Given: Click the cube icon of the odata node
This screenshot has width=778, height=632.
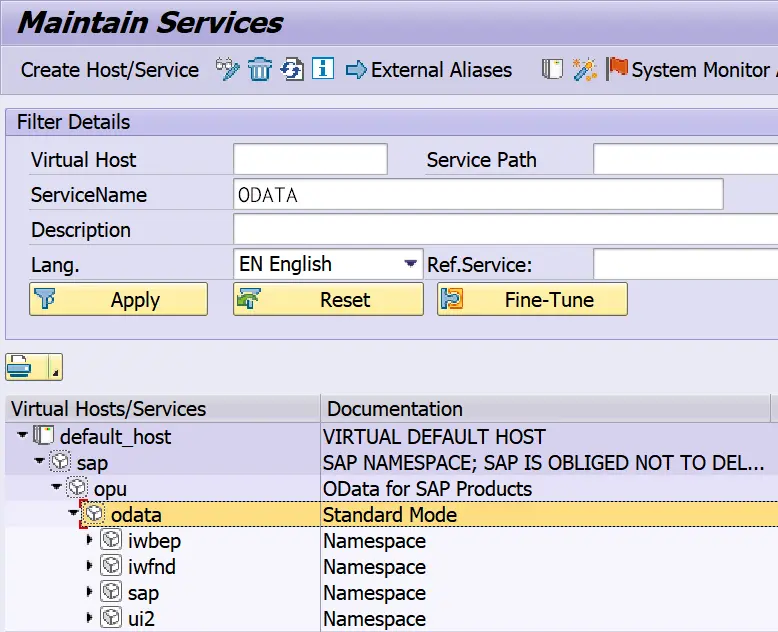Looking at the screenshot, I should pos(94,514).
